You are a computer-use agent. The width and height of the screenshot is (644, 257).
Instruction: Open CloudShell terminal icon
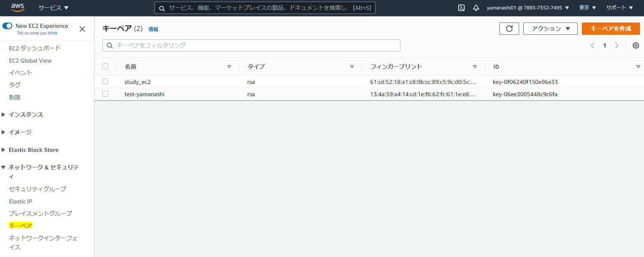(461, 8)
